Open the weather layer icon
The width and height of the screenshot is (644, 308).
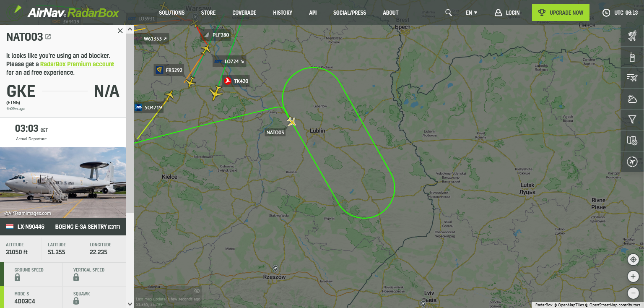pyautogui.click(x=632, y=99)
